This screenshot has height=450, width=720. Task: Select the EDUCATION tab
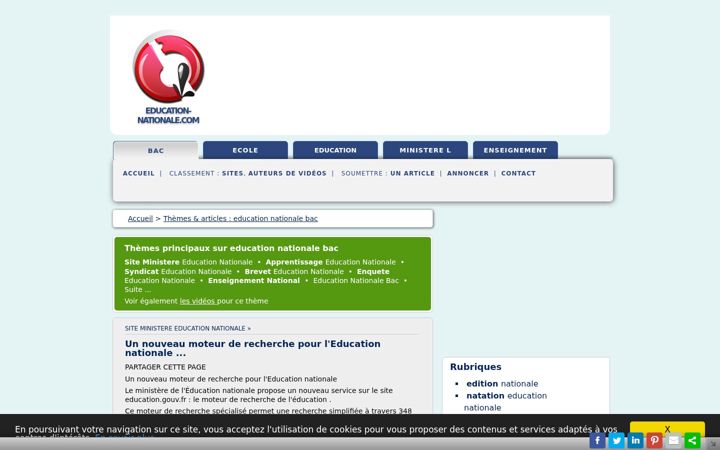click(x=335, y=150)
